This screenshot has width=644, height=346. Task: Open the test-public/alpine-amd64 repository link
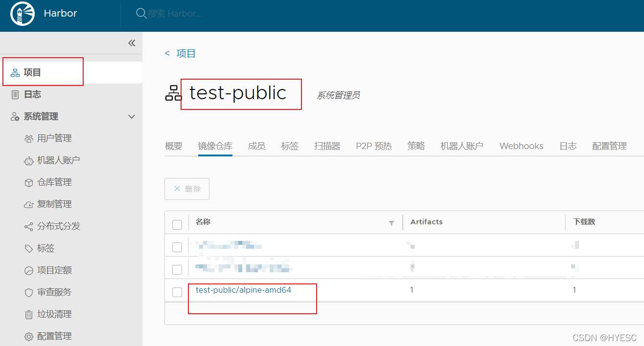[244, 290]
